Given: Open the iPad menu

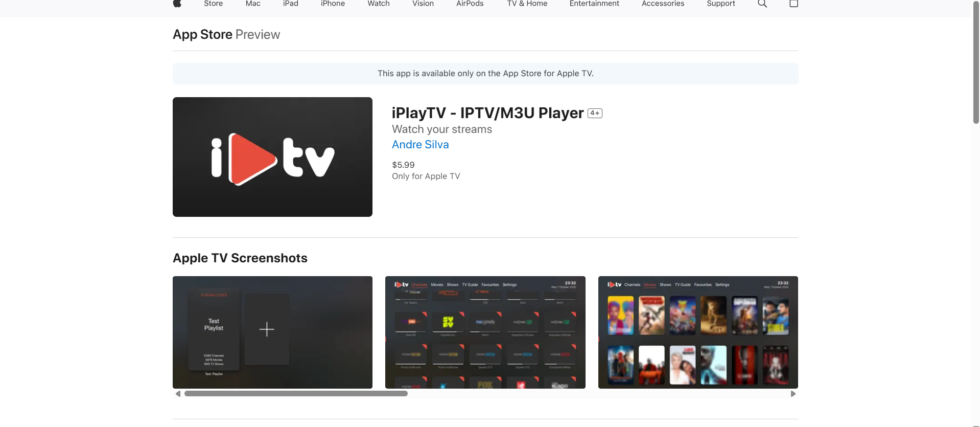Looking at the screenshot, I should pyautogui.click(x=291, y=4).
